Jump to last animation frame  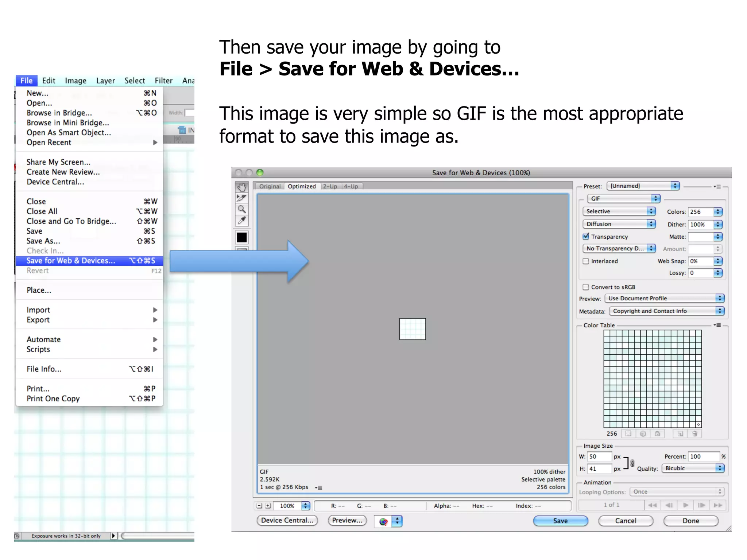coord(718,505)
